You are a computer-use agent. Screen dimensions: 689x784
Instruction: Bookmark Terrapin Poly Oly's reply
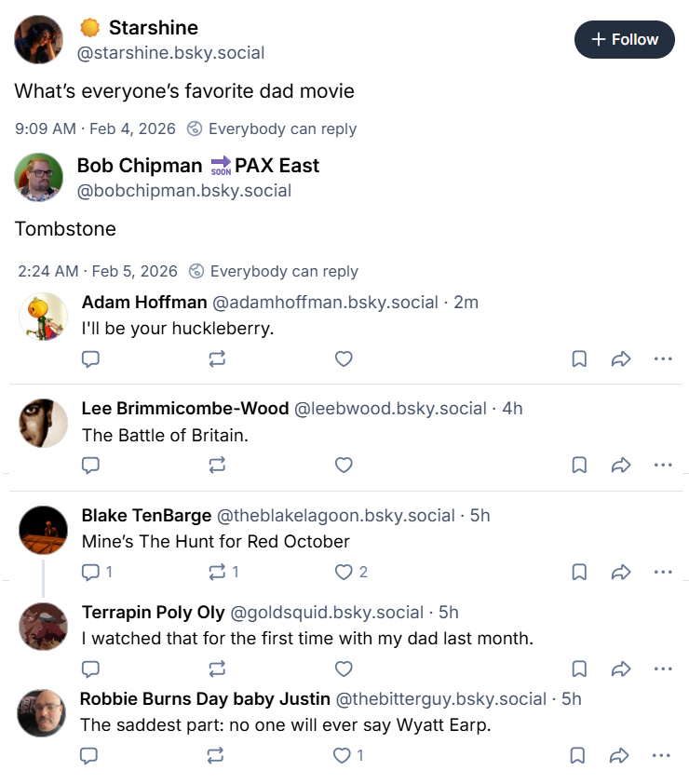pos(579,669)
